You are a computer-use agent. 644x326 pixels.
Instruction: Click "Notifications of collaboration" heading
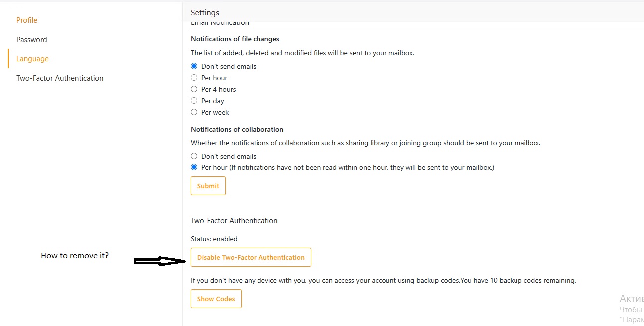click(237, 129)
